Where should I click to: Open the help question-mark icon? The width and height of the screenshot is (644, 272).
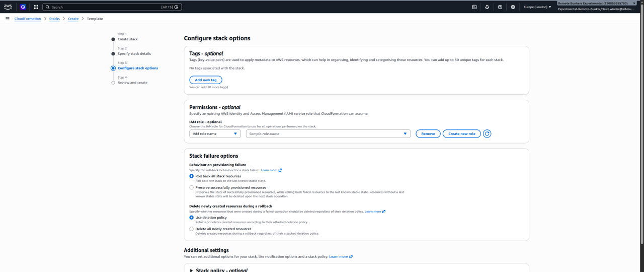[500, 7]
